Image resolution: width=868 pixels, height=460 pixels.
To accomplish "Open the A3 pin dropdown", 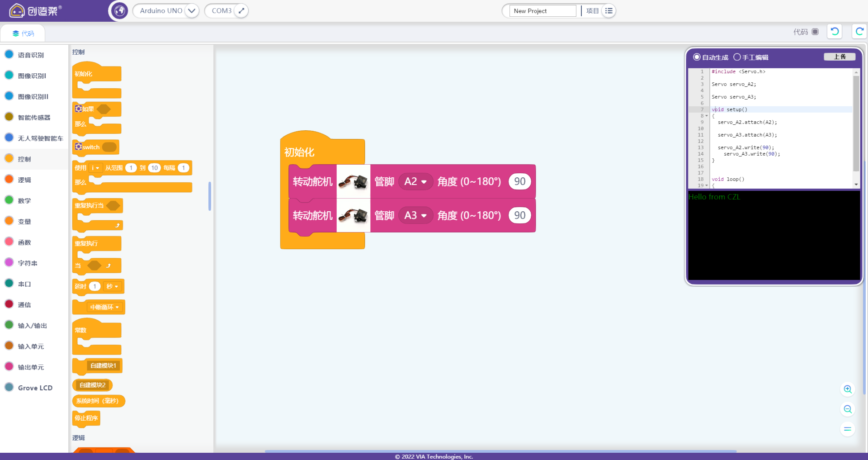I will pyautogui.click(x=416, y=216).
